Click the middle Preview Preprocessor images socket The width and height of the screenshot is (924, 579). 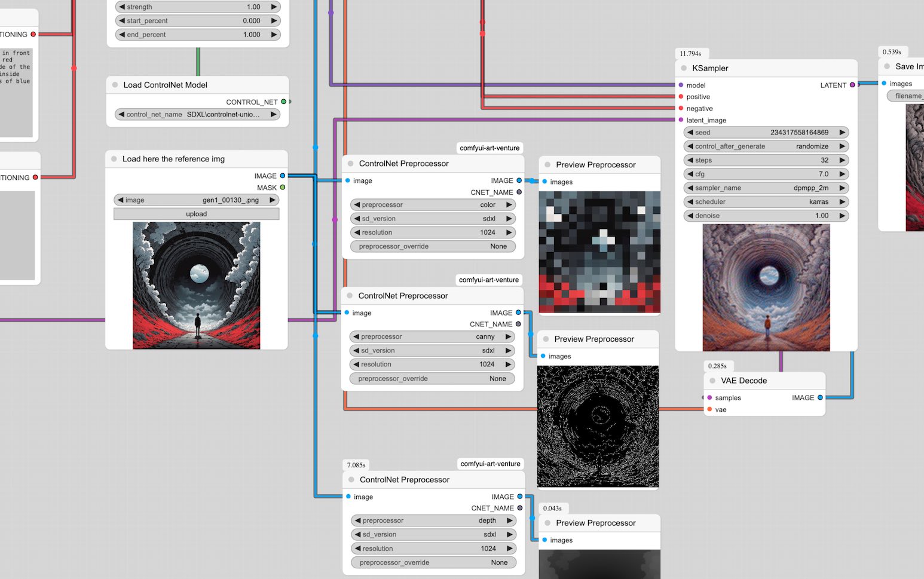tap(543, 356)
